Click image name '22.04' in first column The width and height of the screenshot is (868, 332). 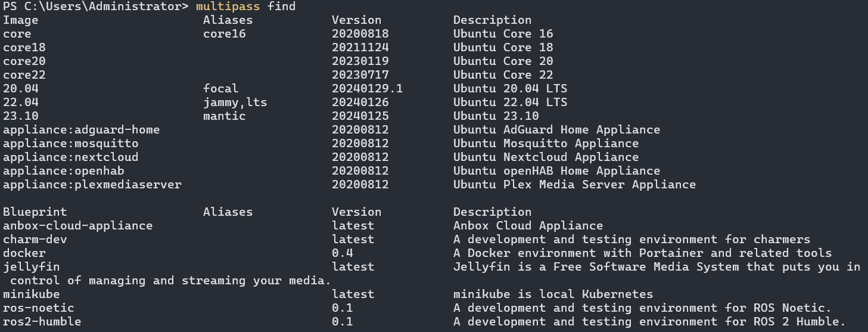[21, 102]
